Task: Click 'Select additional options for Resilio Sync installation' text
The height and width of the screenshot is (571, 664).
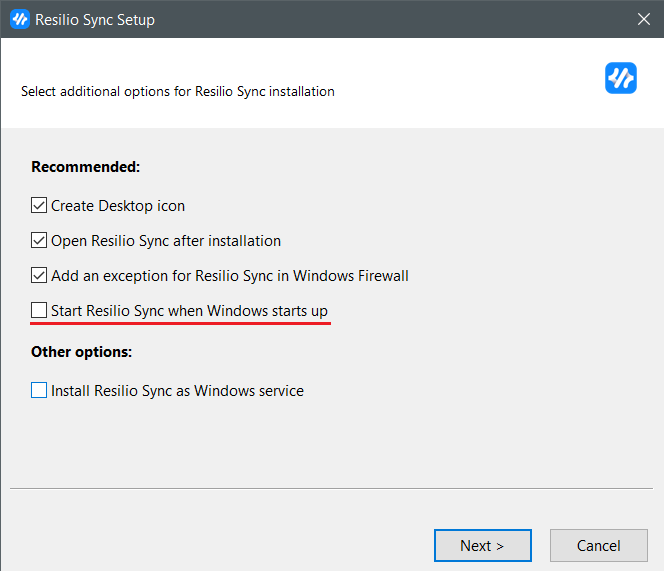Action: coord(178,91)
